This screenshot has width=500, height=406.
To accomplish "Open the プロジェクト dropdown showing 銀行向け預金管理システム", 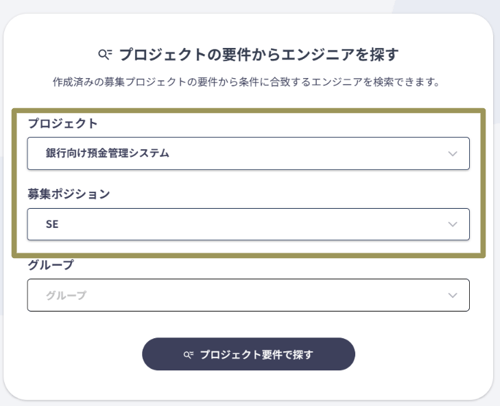I will coord(248,153).
